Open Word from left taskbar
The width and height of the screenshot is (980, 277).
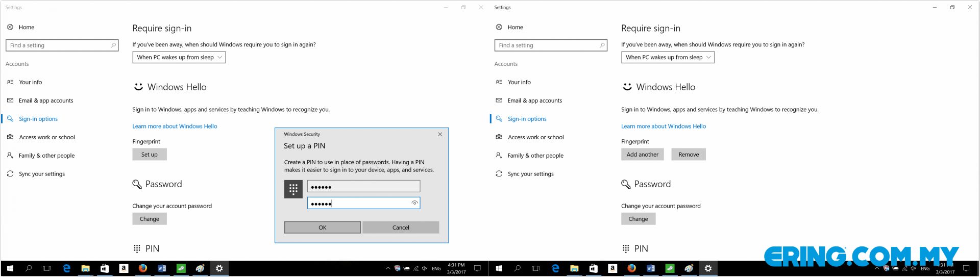[x=162, y=268]
